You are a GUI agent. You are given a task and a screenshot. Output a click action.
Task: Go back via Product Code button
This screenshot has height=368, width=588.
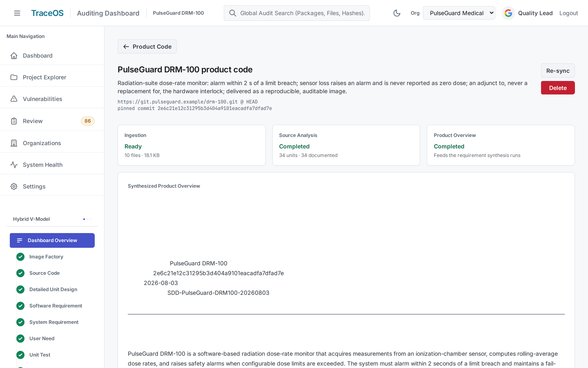tap(147, 46)
